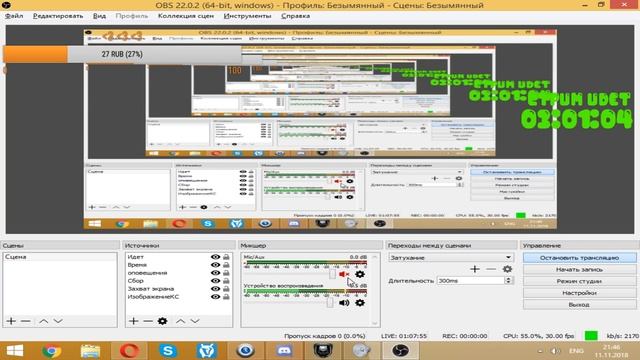Move scene down with arrow icon
The width and height of the screenshot is (640, 360).
pos(58,321)
